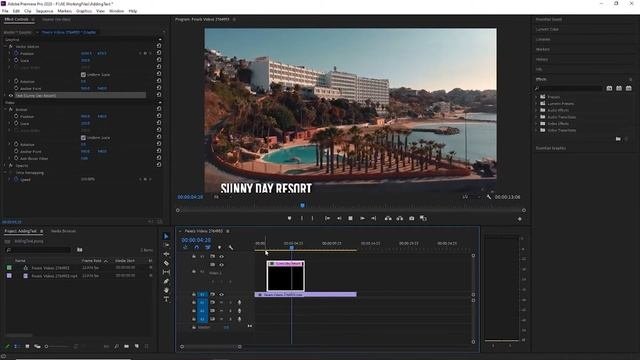Uncheck Uniform Scale under Video Motion
Image resolution: width=640 pixels, height=360 pixels.
coord(83,138)
